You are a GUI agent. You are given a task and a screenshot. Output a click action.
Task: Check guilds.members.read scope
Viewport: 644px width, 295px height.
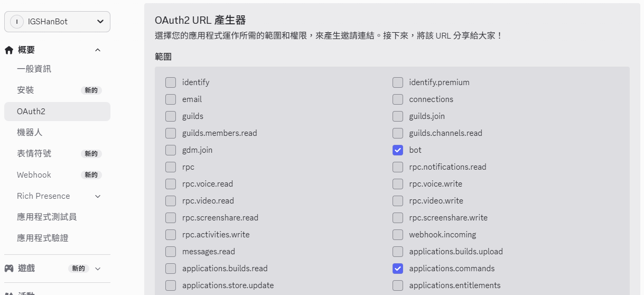(x=171, y=133)
